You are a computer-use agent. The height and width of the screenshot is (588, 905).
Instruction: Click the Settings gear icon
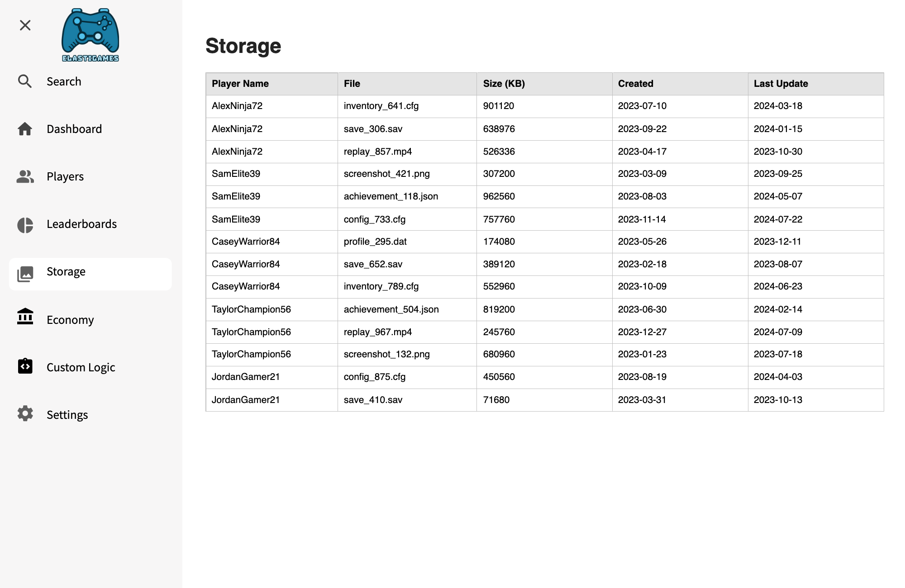click(x=25, y=413)
